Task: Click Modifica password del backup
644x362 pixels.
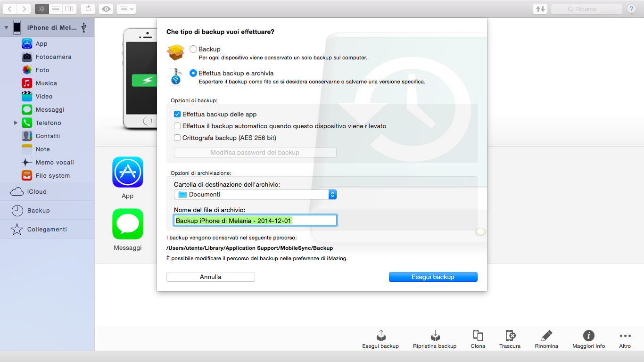Action: (x=255, y=152)
